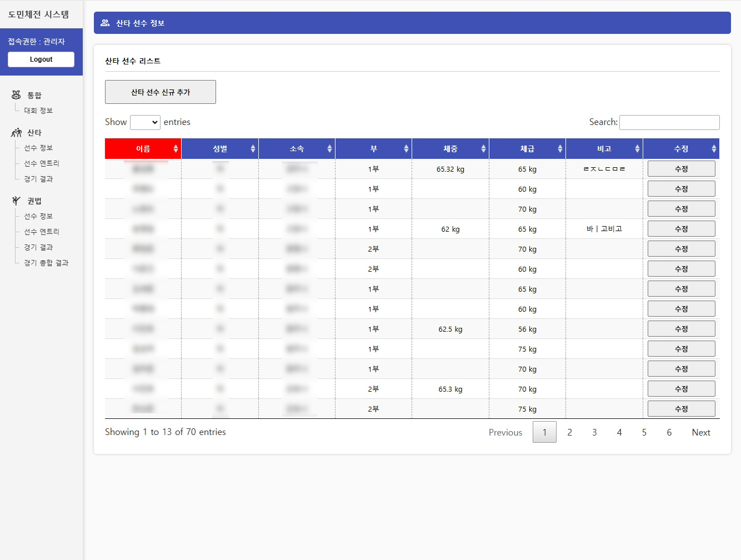Go to page 3 of the table

594,432
